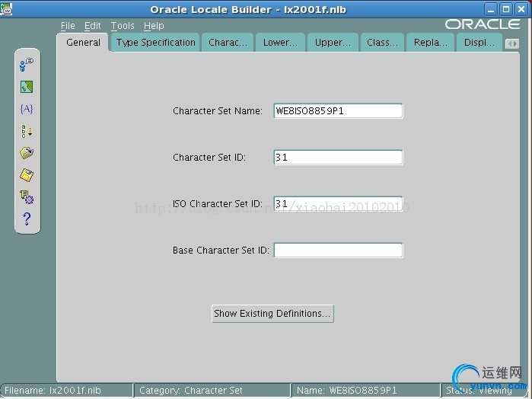Open the Language definition icon in sidebar
The height and width of the screenshot is (399, 532).
(27, 65)
